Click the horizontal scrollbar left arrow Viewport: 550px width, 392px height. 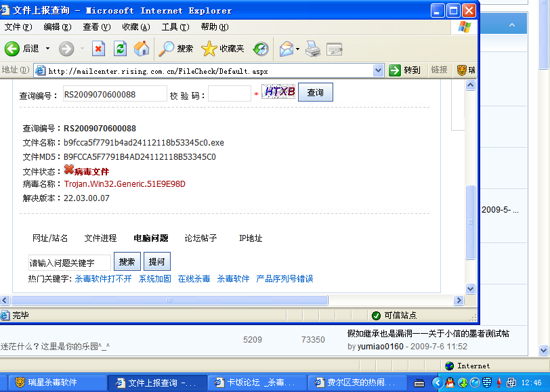(x=5, y=301)
